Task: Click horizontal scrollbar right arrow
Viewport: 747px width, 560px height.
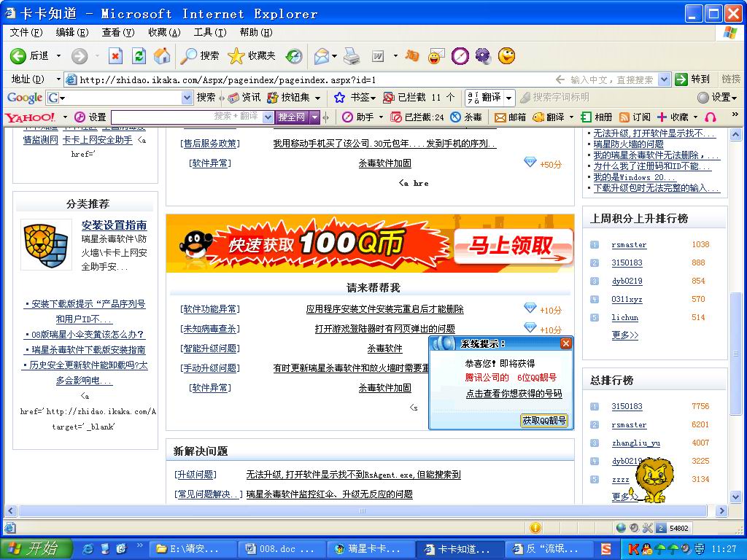Action: [721, 511]
